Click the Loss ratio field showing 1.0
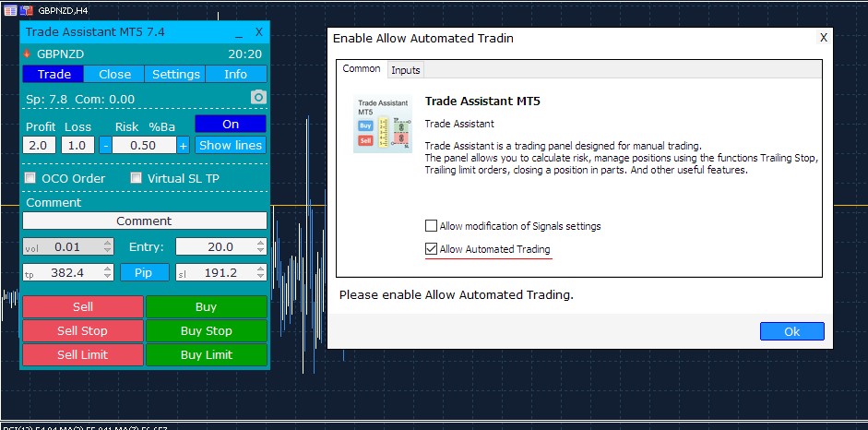The image size is (868, 430). coord(77,146)
